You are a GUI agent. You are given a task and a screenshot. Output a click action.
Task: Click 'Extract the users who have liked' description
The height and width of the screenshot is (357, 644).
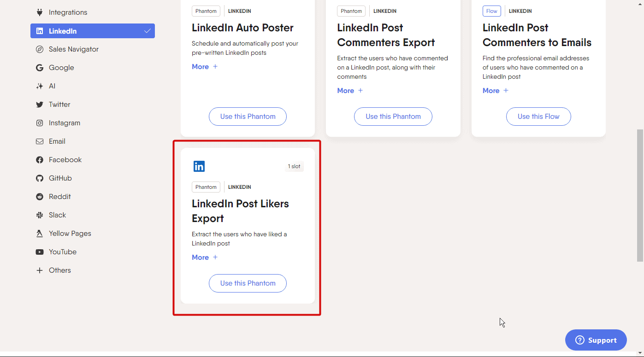pyautogui.click(x=239, y=239)
